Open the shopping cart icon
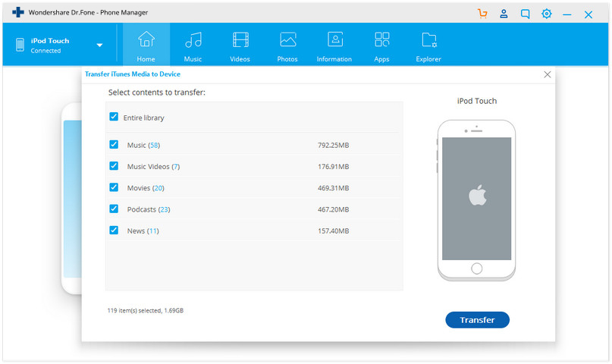The width and height of the screenshot is (612, 364). 482,14
